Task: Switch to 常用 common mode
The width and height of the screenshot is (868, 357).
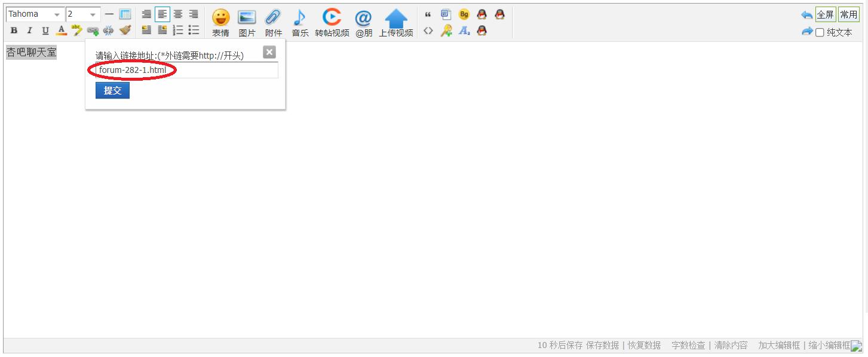Action: (x=848, y=15)
